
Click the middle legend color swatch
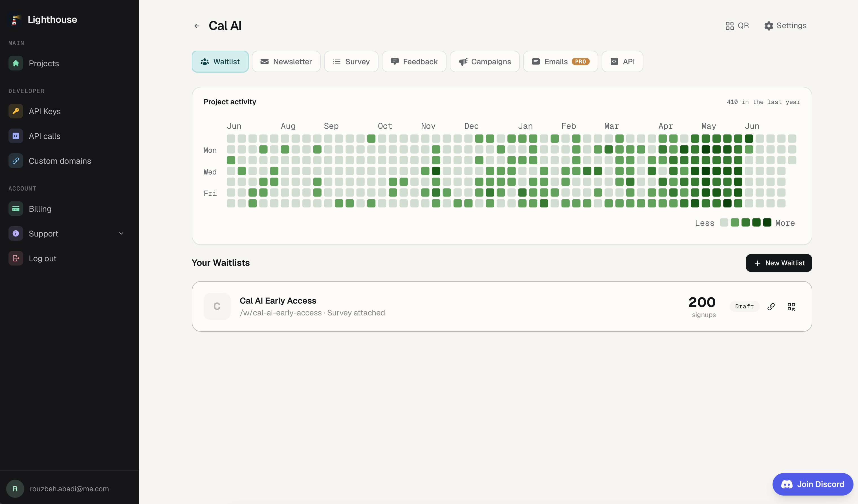click(746, 223)
